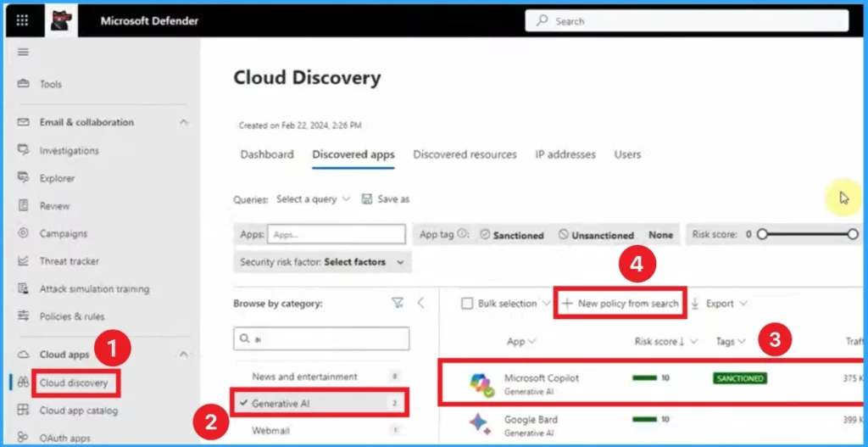
Task: Click the Threat tracker chart icon
Action: pos(23,260)
